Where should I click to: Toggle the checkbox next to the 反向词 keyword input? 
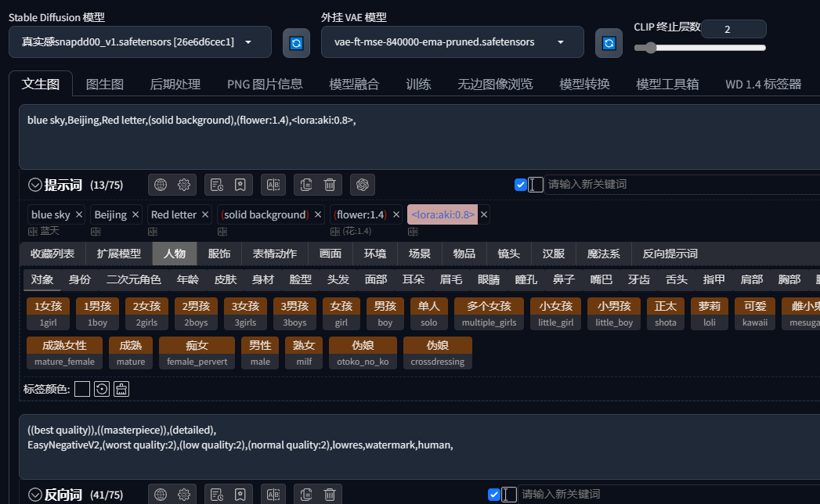tap(493, 495)
